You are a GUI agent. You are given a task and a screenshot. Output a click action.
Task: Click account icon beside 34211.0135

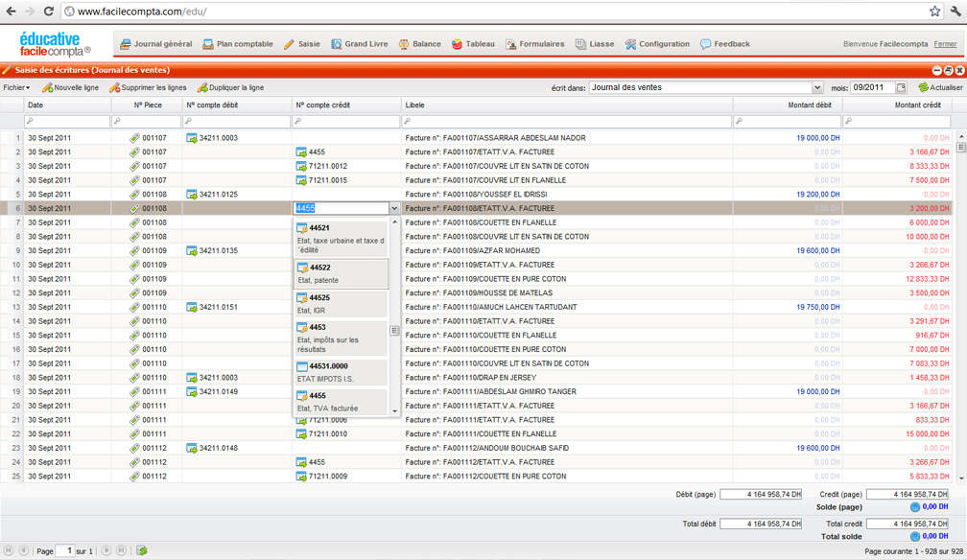point(192,251)
